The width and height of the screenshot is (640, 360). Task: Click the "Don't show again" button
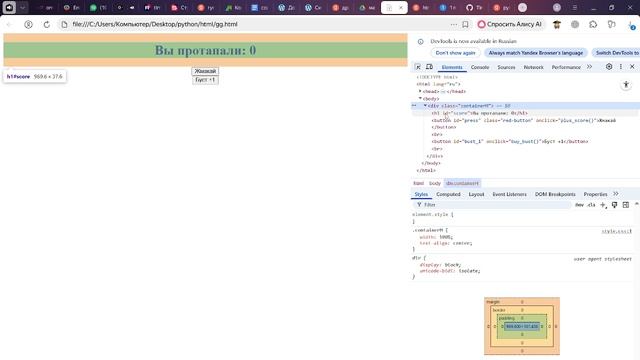(x=455, y=53)
